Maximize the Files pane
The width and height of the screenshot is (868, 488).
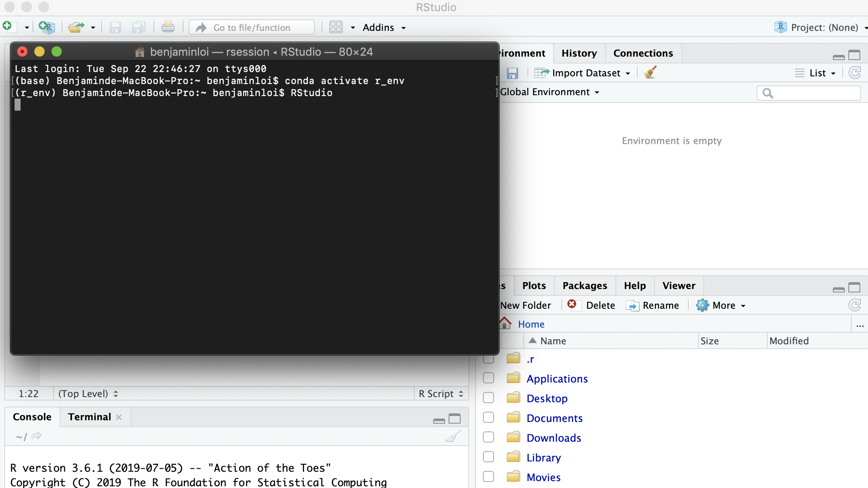pos(854,287)
